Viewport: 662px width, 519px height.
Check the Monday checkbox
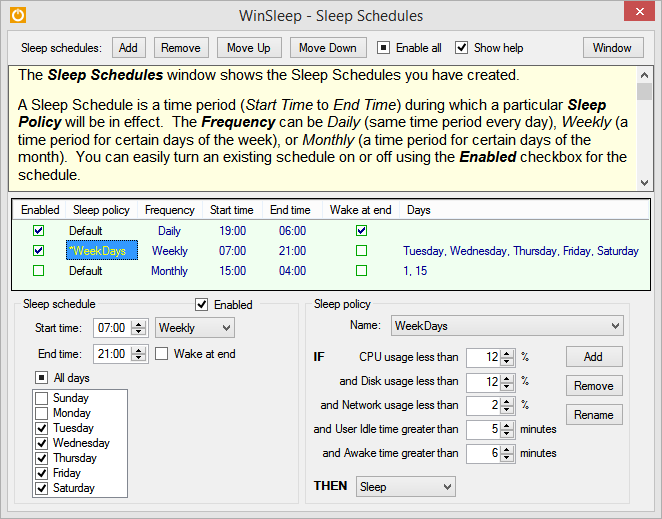tap(41, 413)
